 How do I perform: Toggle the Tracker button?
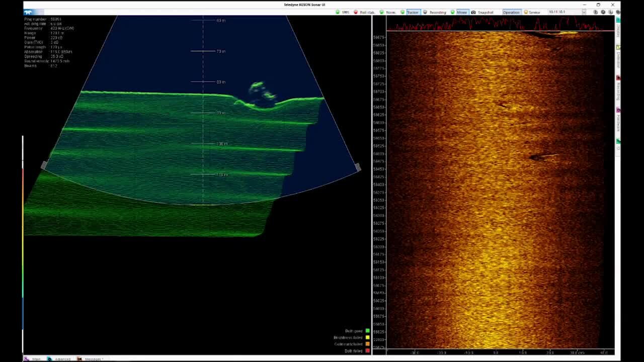click(413, 12)
